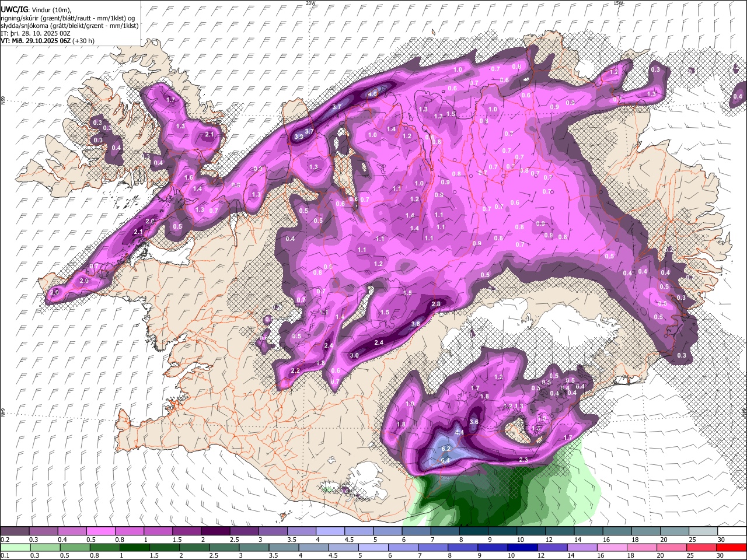The height and width of the screenshot is (560, 747).
Task: Click the 0.1 label in the rain legend
Action: click(x=5, y=555)
